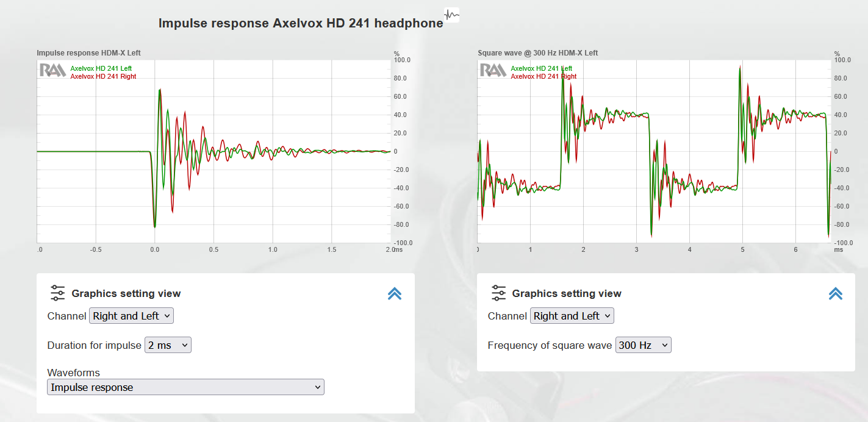Click the sliders icon in right Graphics setting view
This screenshot has height=422, width=868.
coord(498,293)
